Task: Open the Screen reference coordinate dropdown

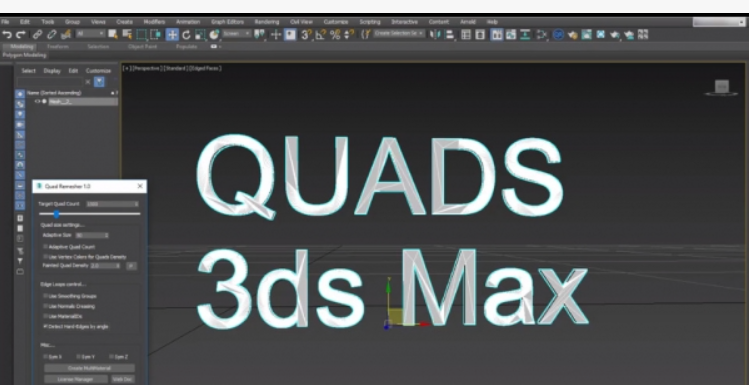Action: click(x=237, y=34)
